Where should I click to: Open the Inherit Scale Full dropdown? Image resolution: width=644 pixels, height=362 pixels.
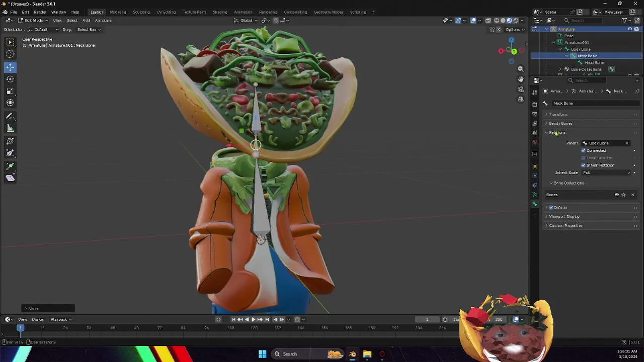tap(606, 172)
